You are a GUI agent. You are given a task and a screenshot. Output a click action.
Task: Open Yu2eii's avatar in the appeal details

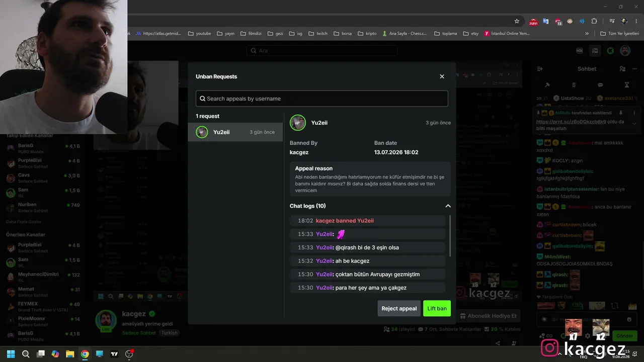coord(298,123)
